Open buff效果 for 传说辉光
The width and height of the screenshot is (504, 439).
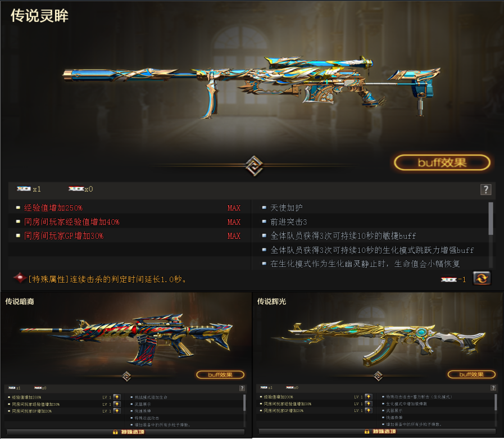tap(471, 374)
